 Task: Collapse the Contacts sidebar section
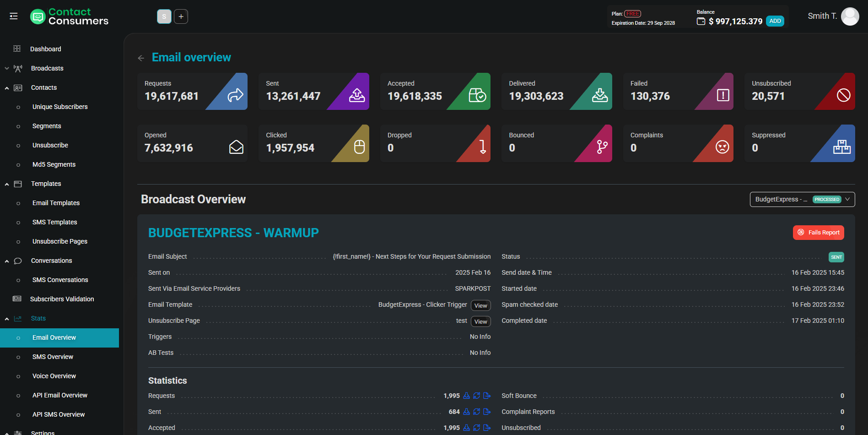pos(7,87)
